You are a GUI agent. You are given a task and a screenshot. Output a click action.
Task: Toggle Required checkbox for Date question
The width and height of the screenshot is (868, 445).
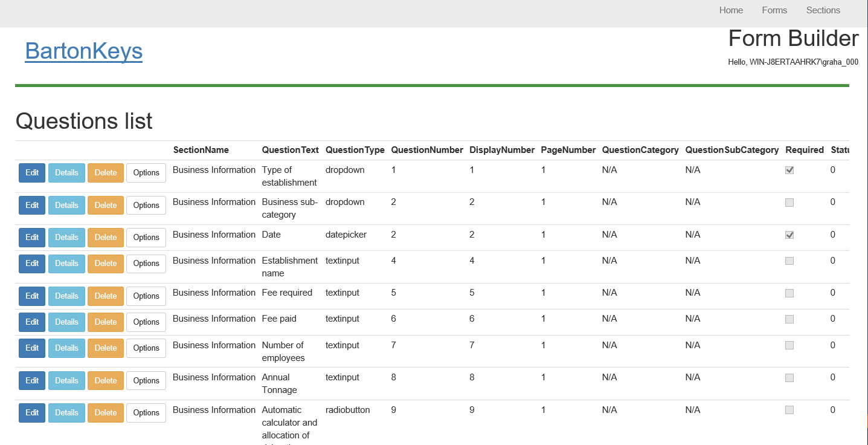tap(789, 235)
